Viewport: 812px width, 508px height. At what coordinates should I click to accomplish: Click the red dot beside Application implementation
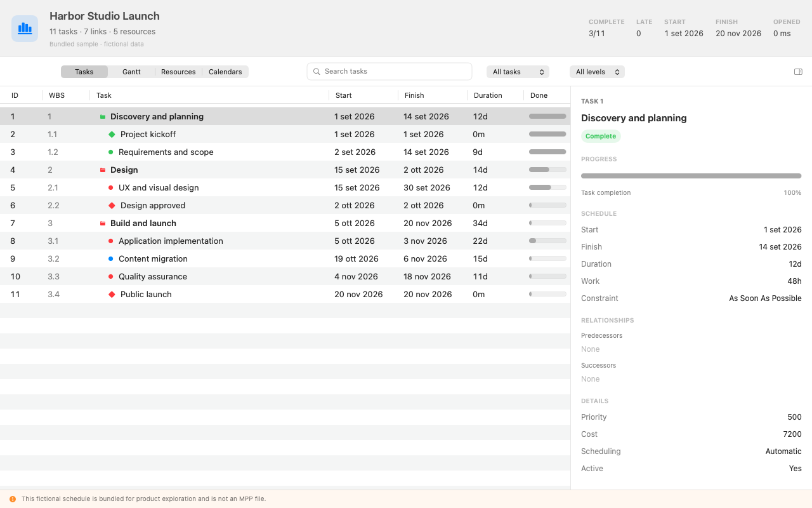(111, 241)
